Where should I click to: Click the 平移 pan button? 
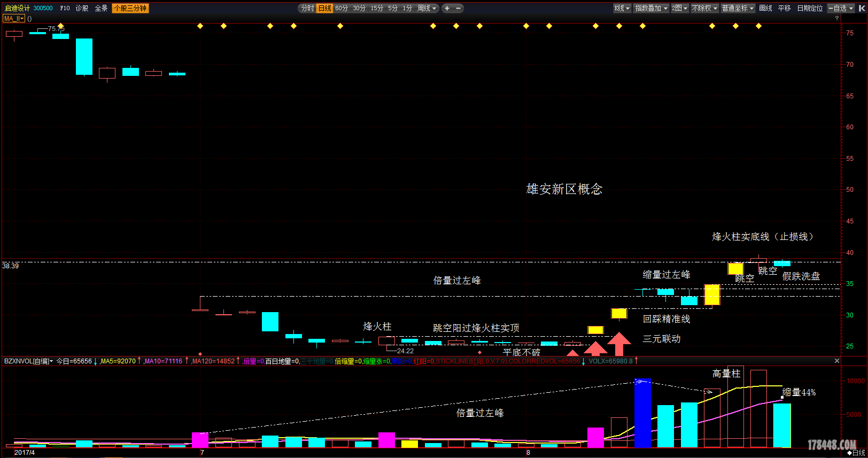click(x=785, y=8)
